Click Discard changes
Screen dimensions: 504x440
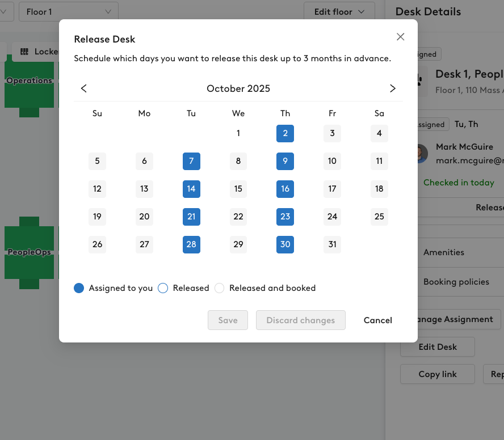300,320
